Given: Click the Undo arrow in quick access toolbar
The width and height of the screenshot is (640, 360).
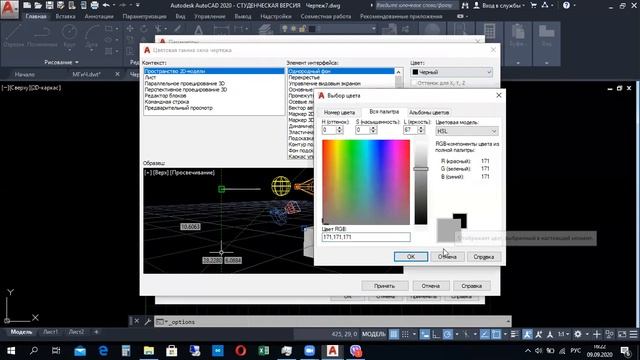Looking at the screenshot, I should (x=106, y=5).
